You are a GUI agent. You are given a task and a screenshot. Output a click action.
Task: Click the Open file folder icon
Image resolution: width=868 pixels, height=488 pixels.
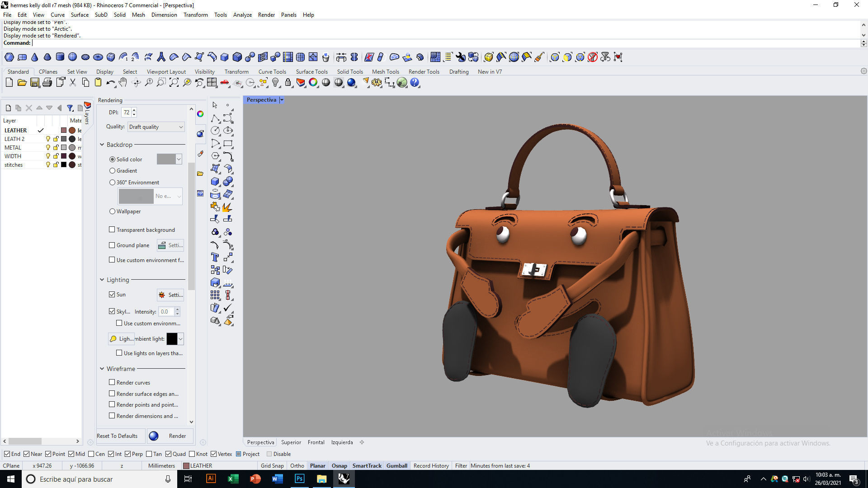click(22, 83)
